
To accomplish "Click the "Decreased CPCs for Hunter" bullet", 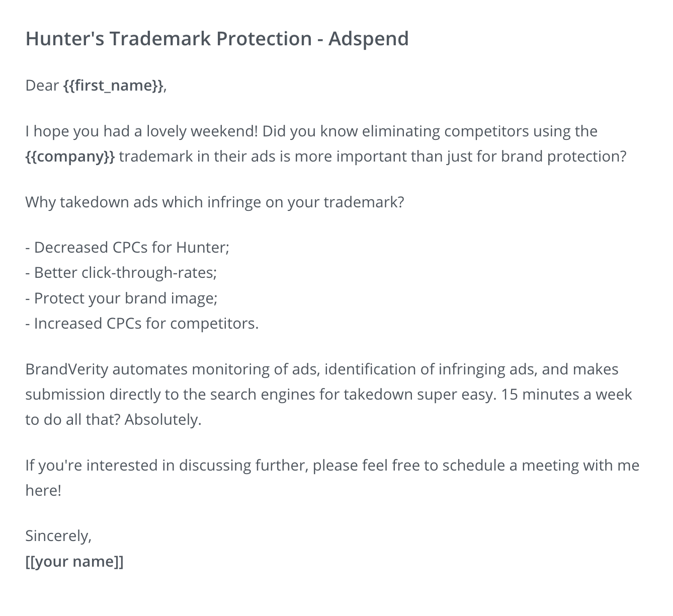I will [127, 248].
